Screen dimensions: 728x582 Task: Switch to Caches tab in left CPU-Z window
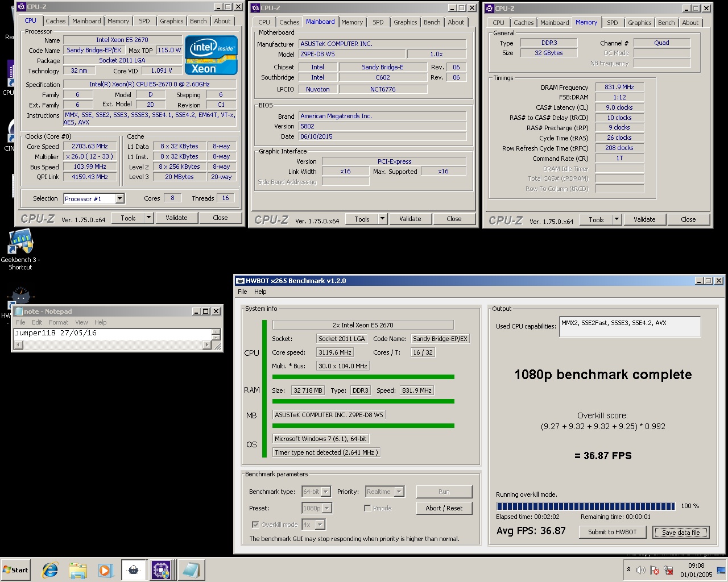click(x=55, y=21)
